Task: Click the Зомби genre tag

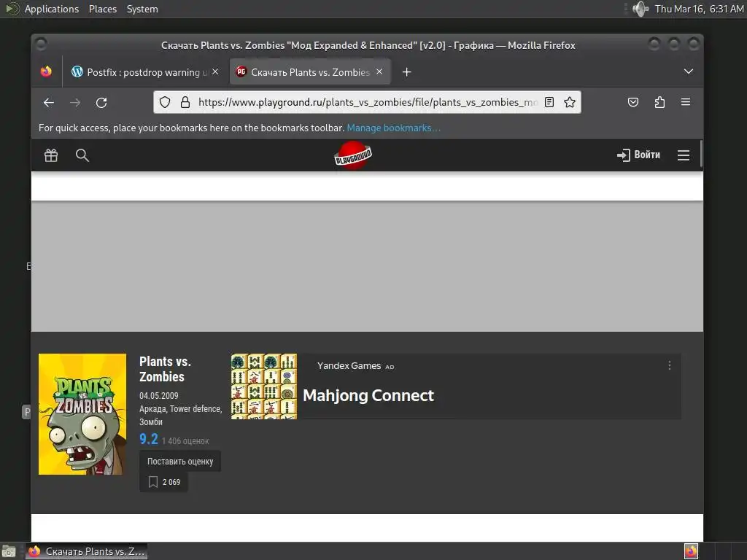Action: (x=150, y=422)
